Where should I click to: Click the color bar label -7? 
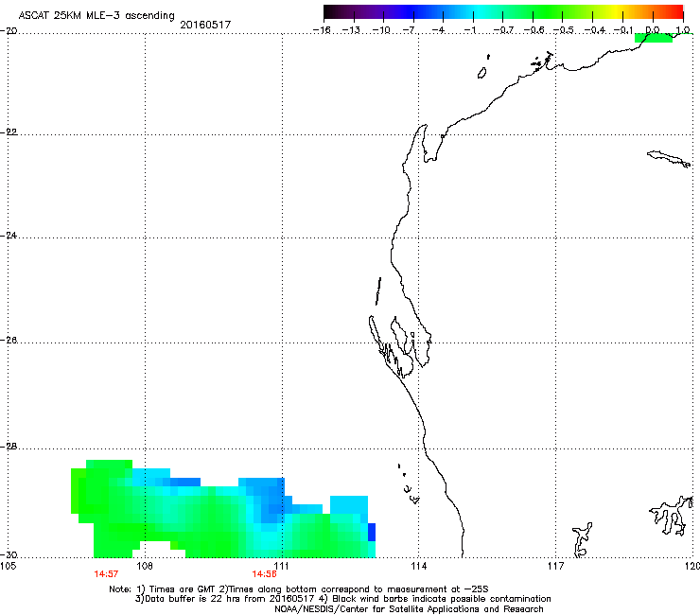click(x=409, y=30)
